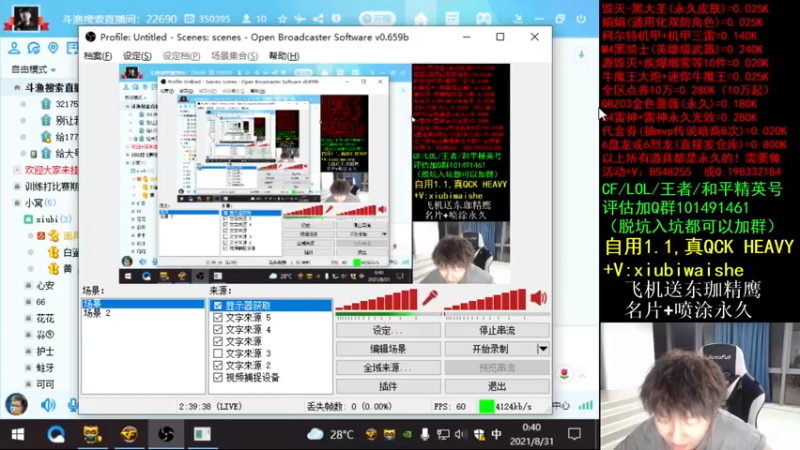Click the 退出 button
800x450 pixels.
tap(497, 386)
